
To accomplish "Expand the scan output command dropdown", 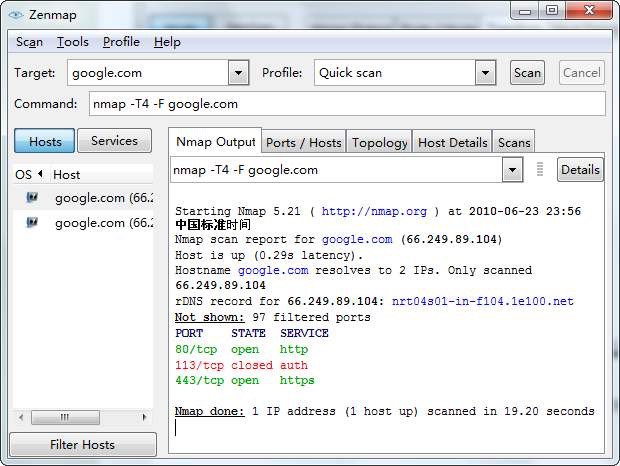I will [x=512, y=170].
